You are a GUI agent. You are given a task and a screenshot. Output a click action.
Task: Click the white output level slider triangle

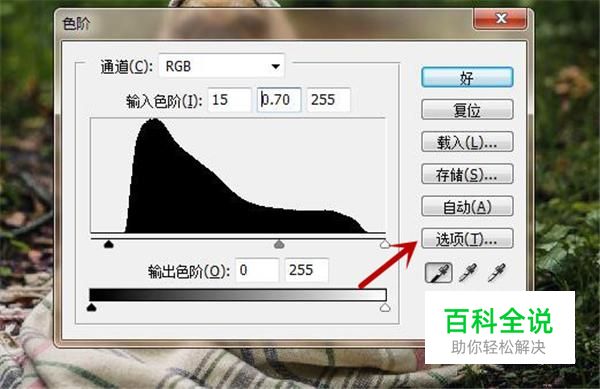[x=385, y=307]
